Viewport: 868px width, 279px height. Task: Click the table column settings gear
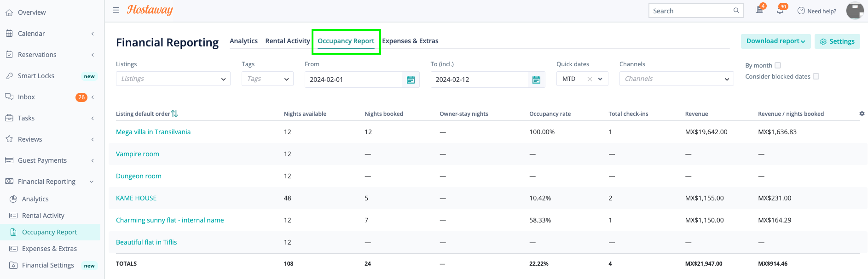click(862, 114)
